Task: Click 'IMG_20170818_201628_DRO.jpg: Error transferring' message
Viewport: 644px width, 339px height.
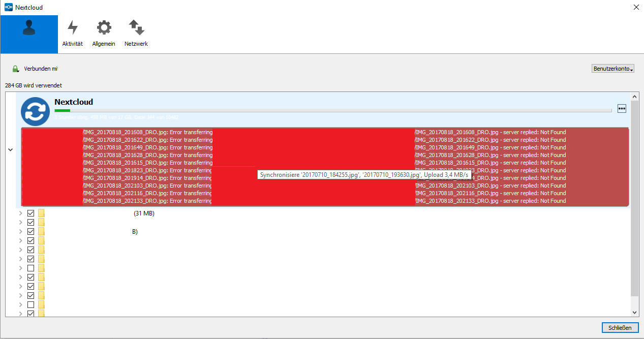Action: [147, 155]
